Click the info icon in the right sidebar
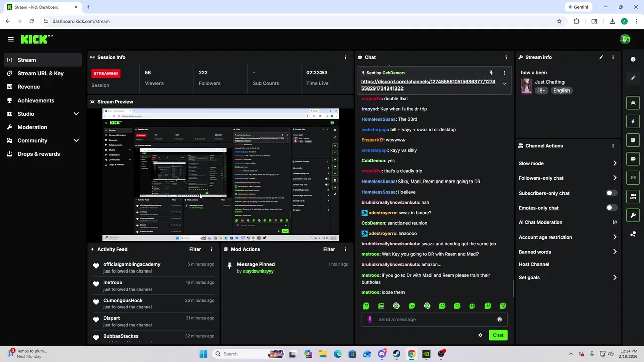 coord(633,59)
